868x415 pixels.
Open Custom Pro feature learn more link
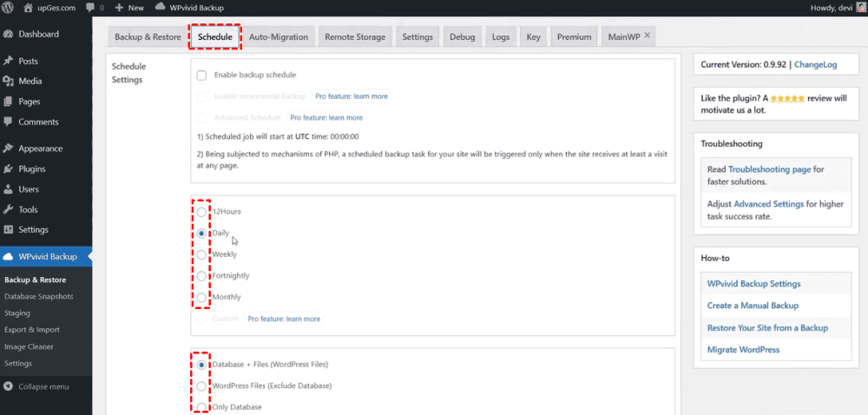(x=284, y=319)
